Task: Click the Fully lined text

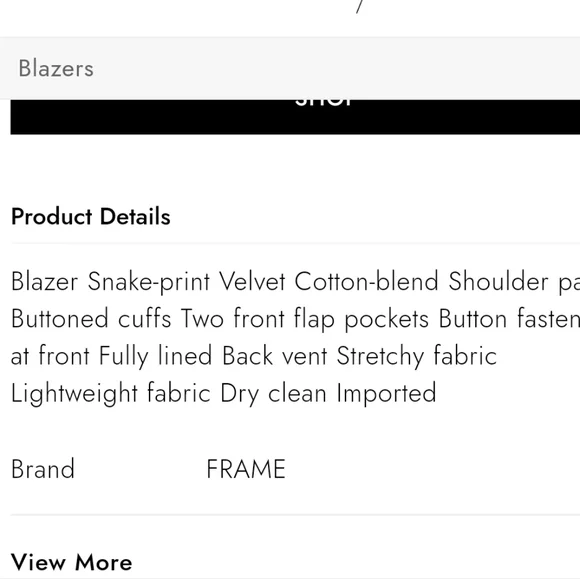Action: click(155, 356)
